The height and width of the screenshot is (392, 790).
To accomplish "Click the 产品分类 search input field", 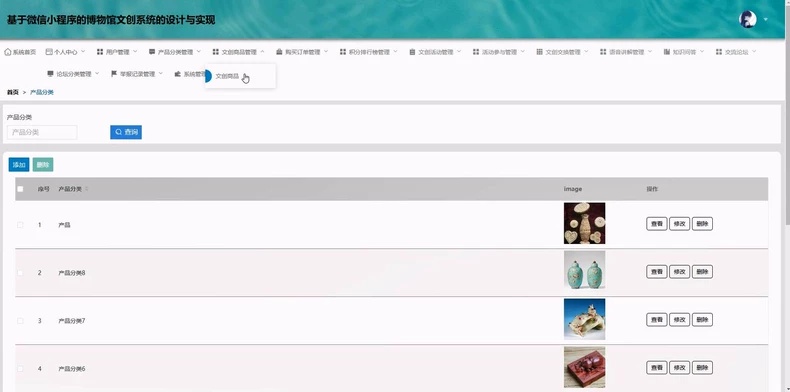I will (x=42, y=133).
